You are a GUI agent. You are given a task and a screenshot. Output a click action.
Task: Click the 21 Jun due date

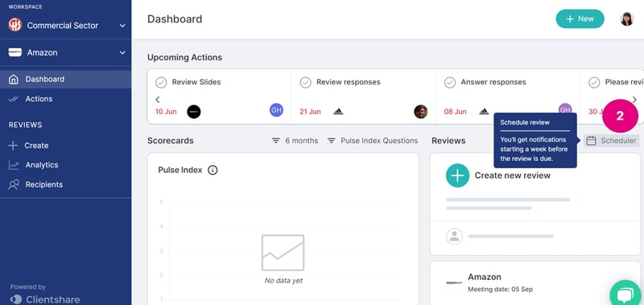(x=310, y=112)
